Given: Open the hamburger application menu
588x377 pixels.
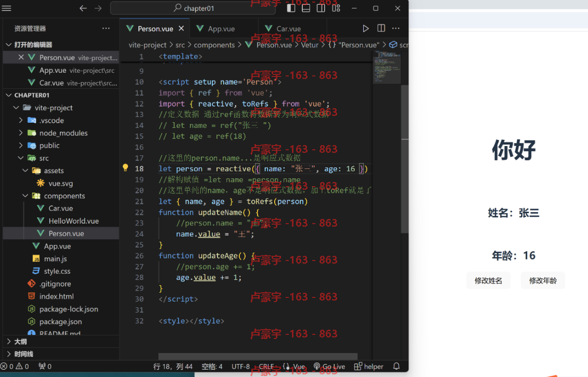Looking at the screenshot, I should pyautogui.click(x=7, y=8).
